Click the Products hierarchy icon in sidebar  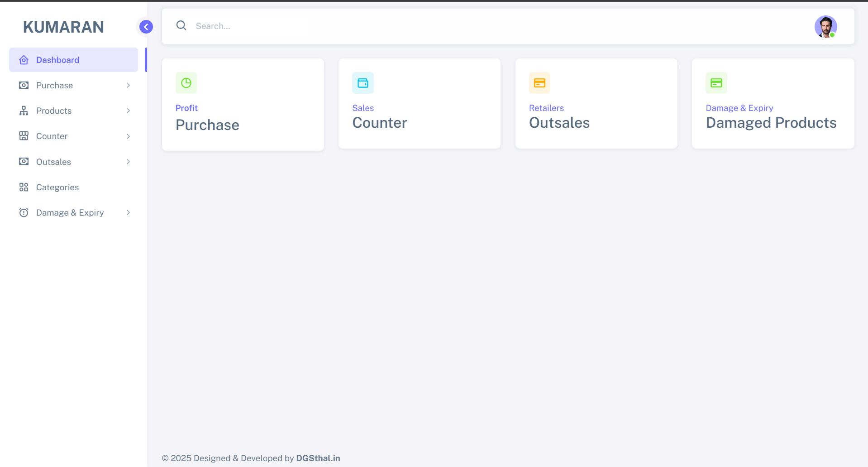point(24,111)
